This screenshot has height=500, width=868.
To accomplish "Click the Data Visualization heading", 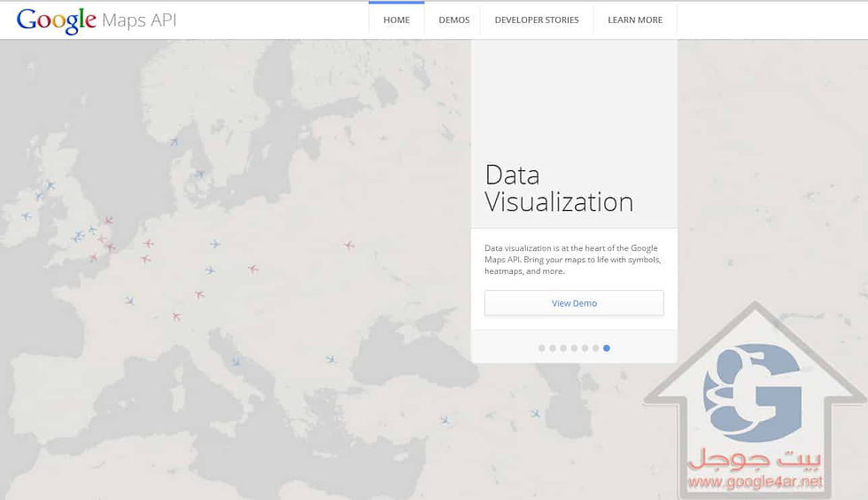I will [x=559, y=189].
